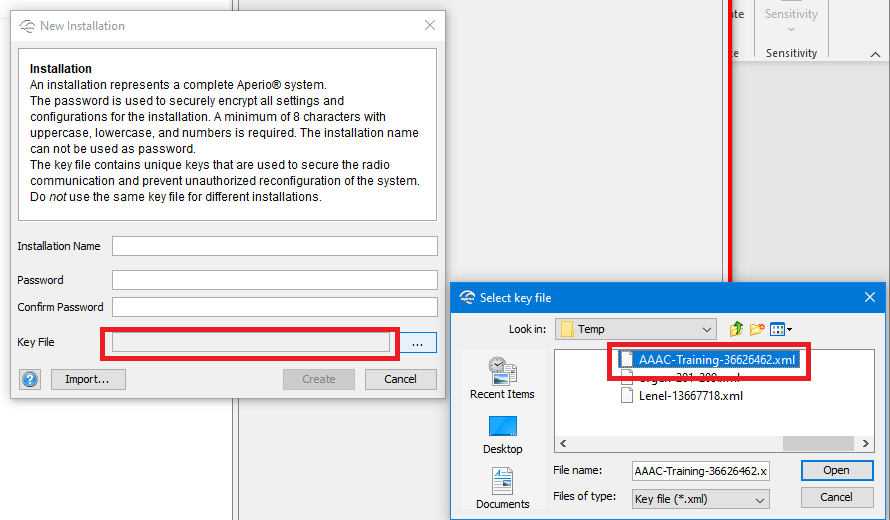Screen dimensions: 890x520
Task: Open the view menu icon
Action: tap(780, 329)
